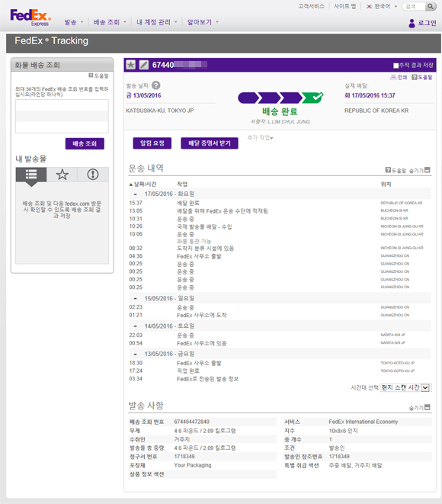
Task: Hide the 발송 사항 section with 숨기기
Action: point(419,408)
